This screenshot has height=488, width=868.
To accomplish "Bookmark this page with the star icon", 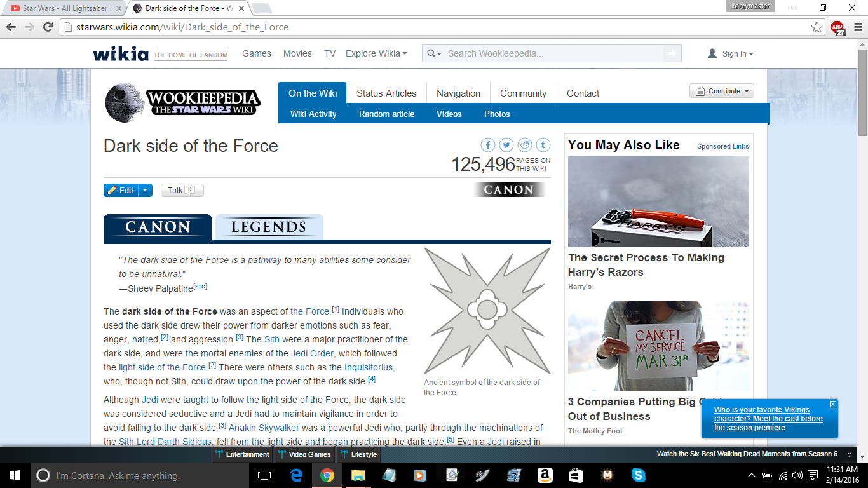I will pyautogui.click(x=817, y=27).
